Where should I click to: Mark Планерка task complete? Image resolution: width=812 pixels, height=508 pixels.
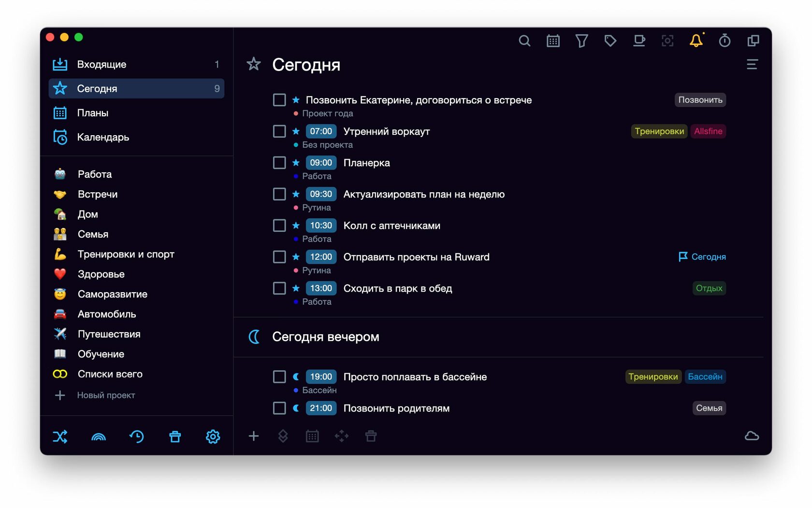[x=279, y=163]
